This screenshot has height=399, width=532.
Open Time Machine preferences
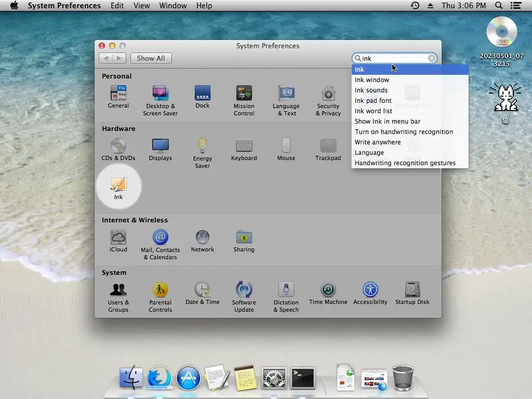328,293
